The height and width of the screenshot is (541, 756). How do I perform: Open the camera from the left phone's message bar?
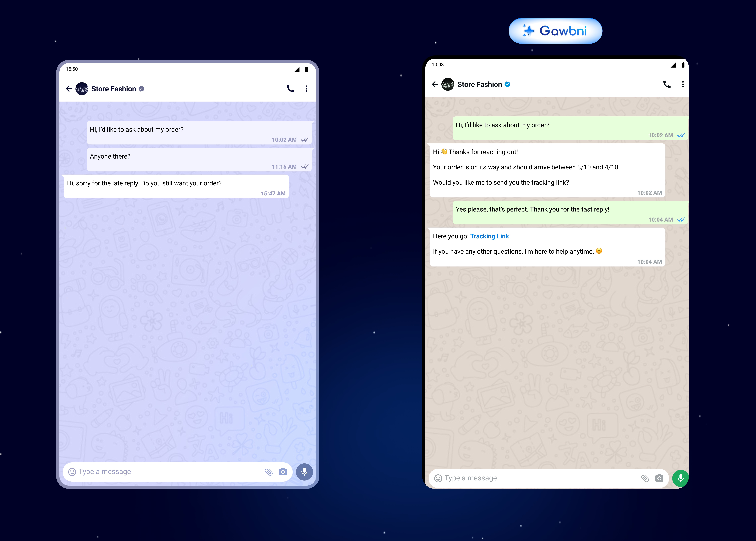(283, 472)
